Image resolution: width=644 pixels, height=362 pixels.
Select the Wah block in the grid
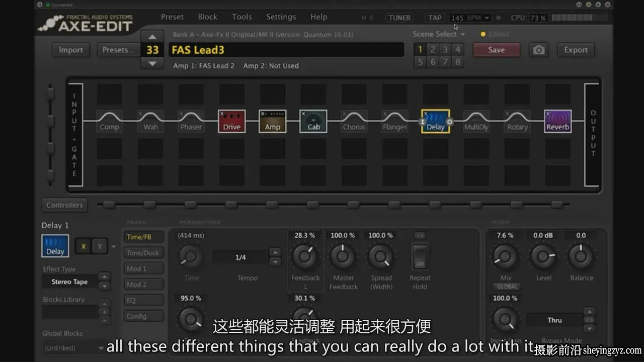150,121
